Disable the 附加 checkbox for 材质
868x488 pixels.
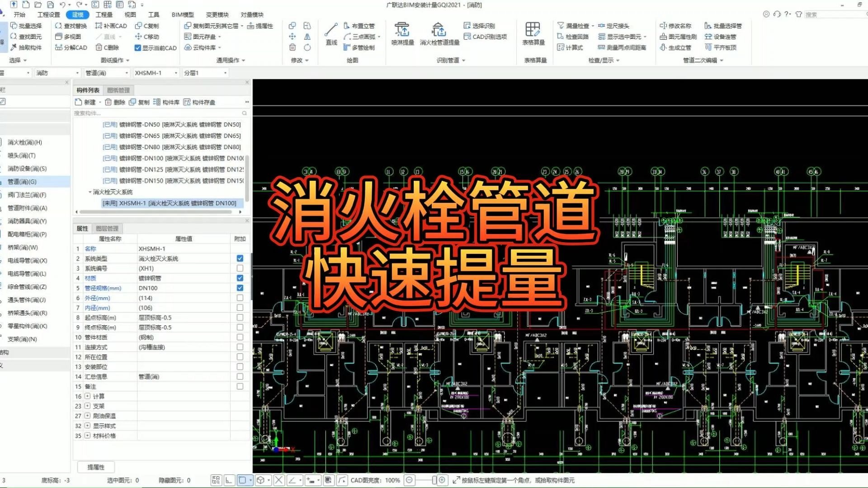[x=240, y=278]
